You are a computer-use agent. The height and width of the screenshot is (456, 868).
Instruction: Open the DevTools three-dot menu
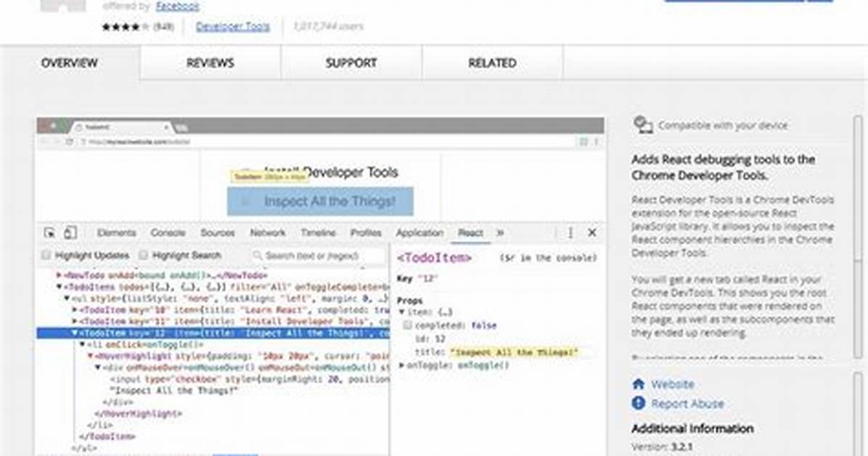click(x=570, y=232)
